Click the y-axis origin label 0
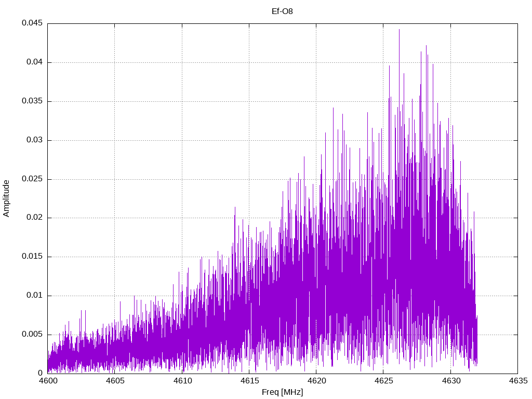This screenshot has width=532, height=399. [41, 373]
